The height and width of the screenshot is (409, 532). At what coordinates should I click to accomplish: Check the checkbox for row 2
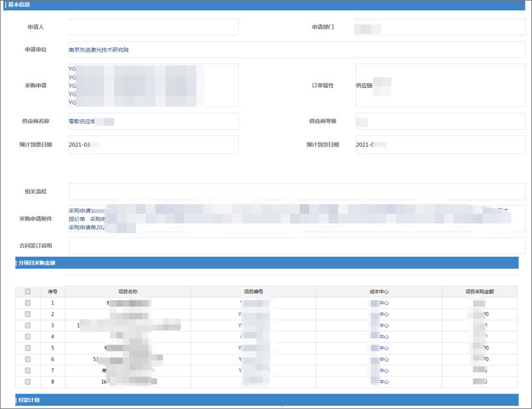(x=28, y=314)
